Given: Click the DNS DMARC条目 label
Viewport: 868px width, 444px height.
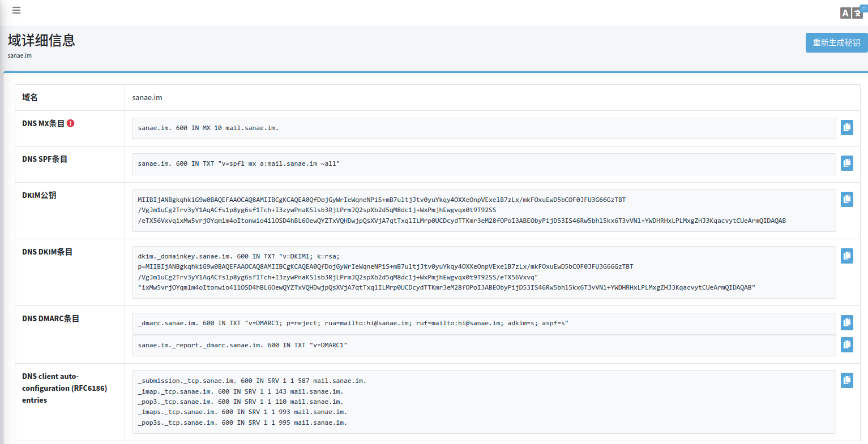Looking at the screenshot, I should tap(50, 318).
